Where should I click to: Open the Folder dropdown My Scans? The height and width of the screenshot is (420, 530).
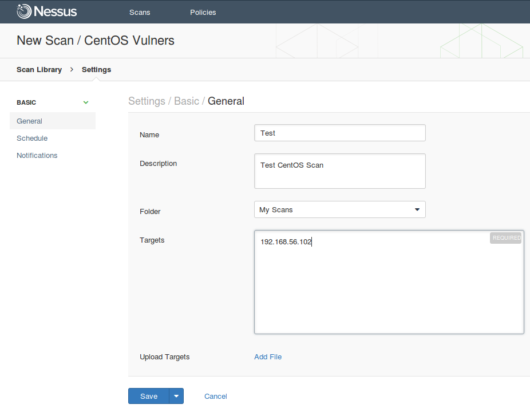(340, 209)
